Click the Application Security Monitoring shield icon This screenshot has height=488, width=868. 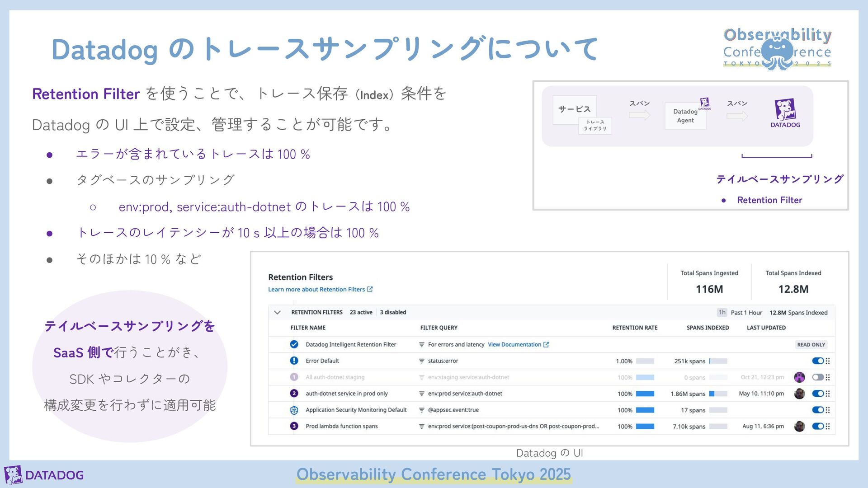point(294,410)
